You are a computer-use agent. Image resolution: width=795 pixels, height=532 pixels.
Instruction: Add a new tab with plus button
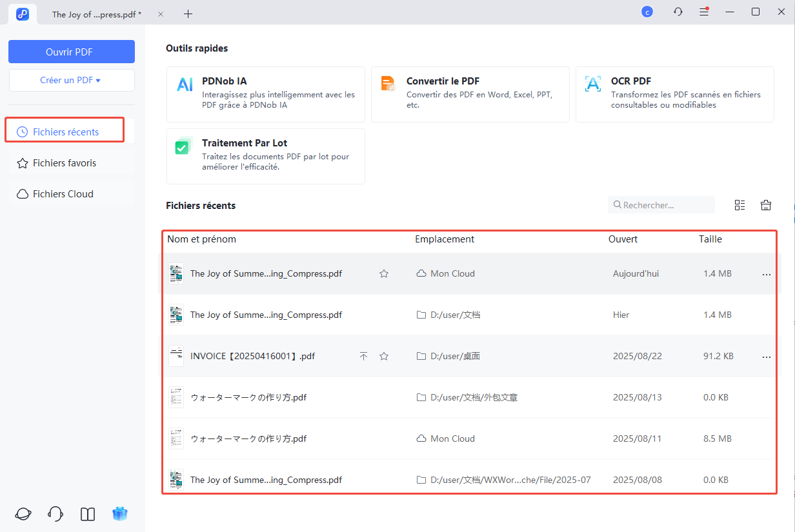188,14
